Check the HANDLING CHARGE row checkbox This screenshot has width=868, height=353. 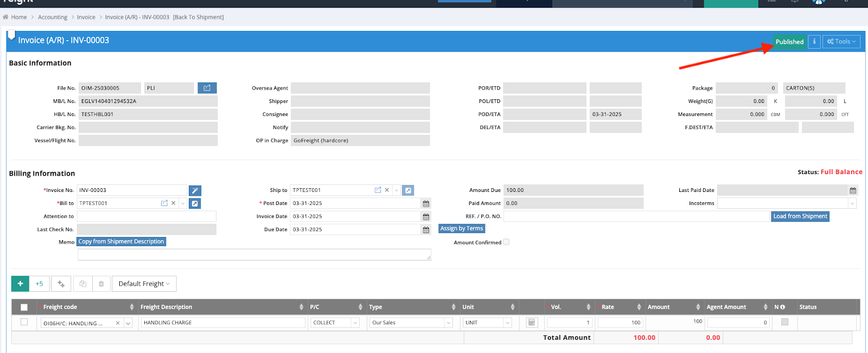[24, 322]
